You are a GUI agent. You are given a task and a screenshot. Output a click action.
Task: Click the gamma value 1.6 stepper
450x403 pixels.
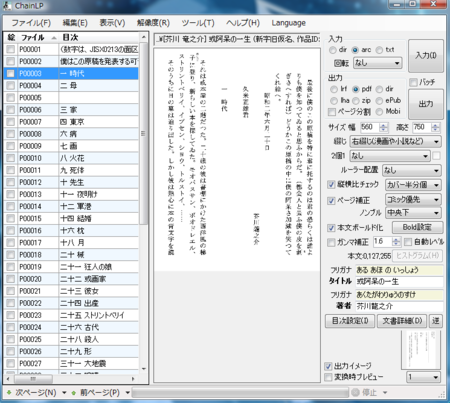click(396, 242)
